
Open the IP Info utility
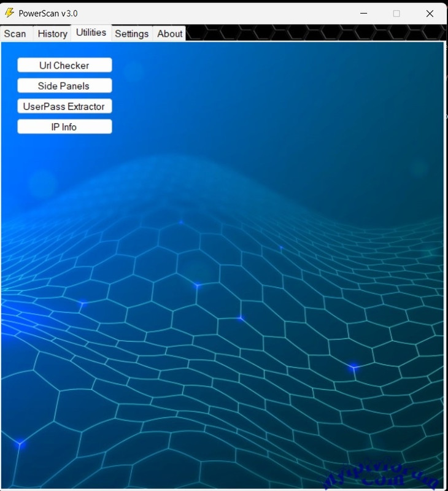click(64, 126)
